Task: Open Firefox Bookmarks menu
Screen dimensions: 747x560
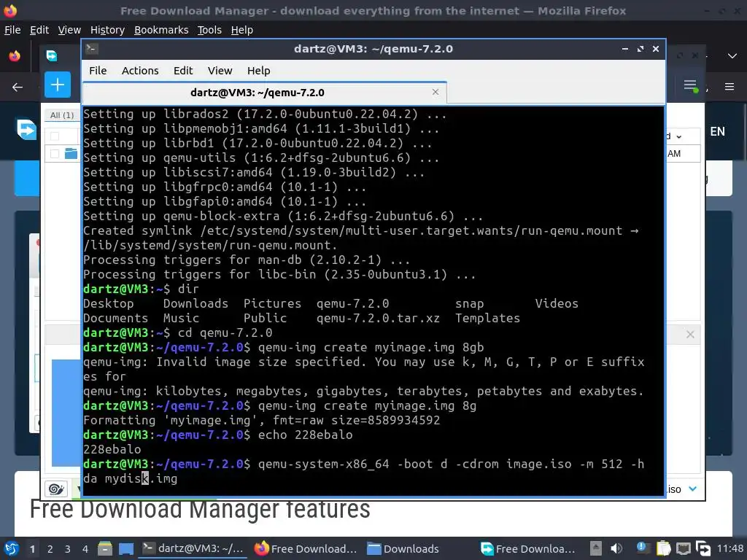Action: point(161,30)
